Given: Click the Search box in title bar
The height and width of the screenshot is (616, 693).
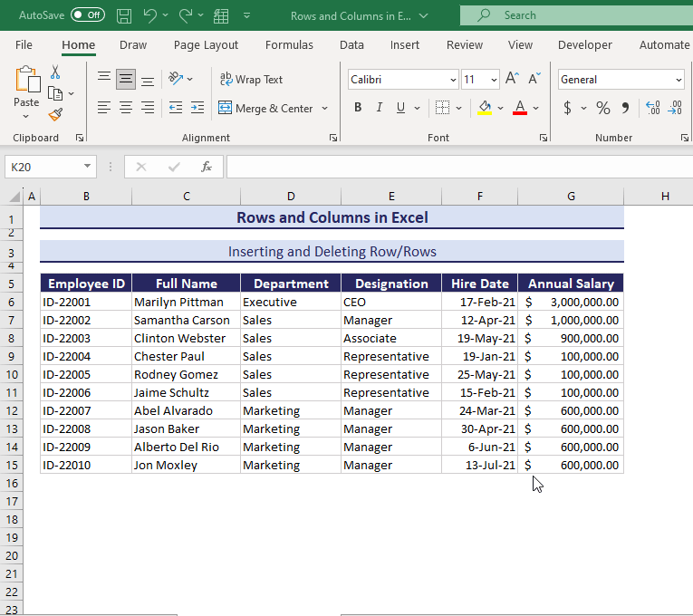Looking at the screenshot, I should pyautogui.click(x=576, y=15).
